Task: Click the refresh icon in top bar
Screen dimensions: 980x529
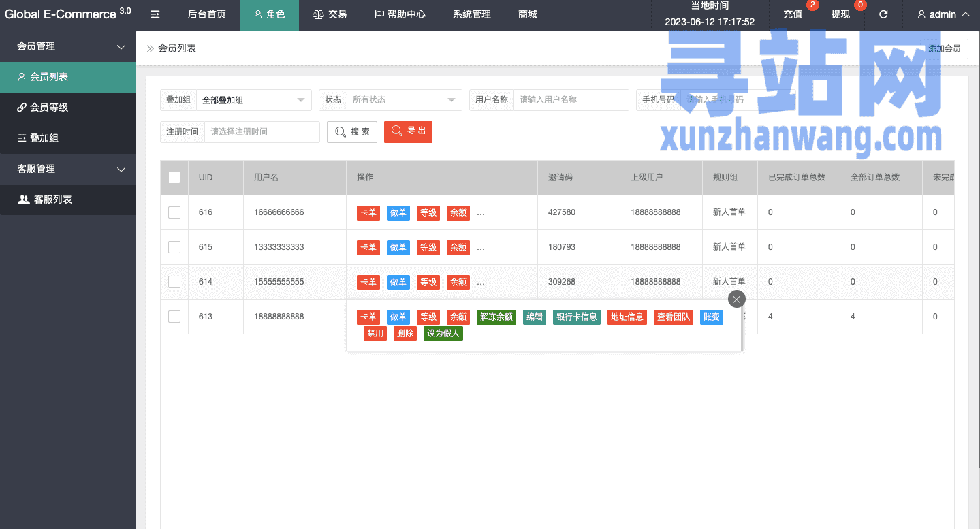Action: tap(883, 14)
